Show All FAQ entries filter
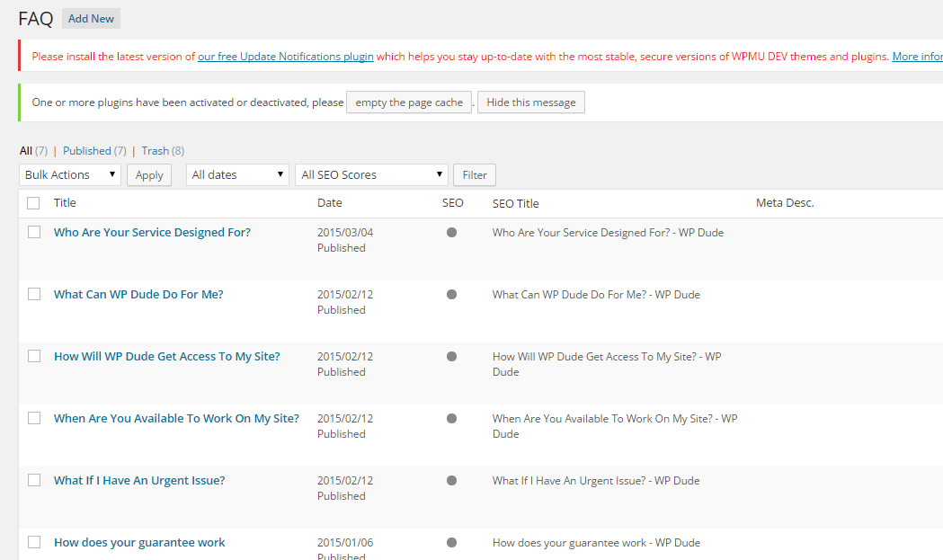 pos(26,151)
